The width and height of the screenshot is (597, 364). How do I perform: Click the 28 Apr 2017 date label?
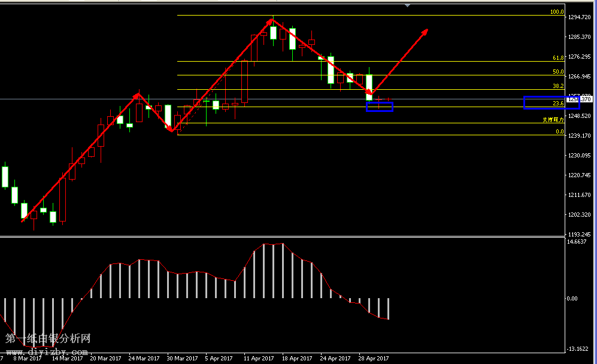tap(374, 359)
